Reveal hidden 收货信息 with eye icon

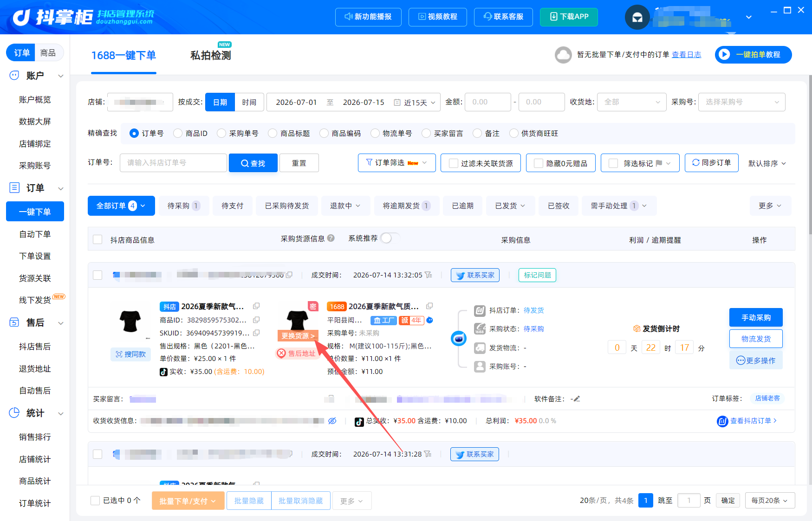pyautogui.click(x=332, y=421)
